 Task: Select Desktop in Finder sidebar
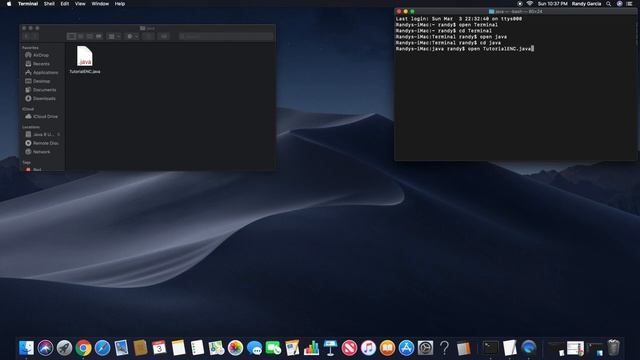(x=41, y=81)
